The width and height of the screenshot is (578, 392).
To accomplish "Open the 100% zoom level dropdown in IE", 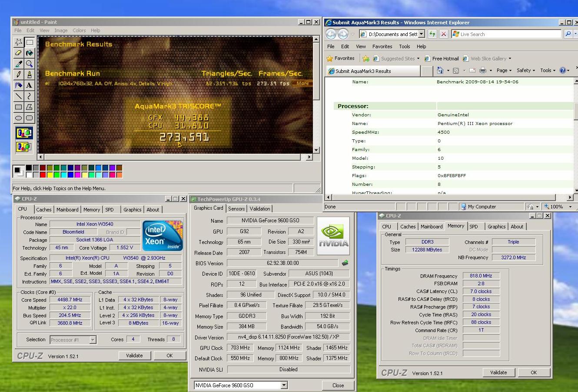I will tap(570, 207).
